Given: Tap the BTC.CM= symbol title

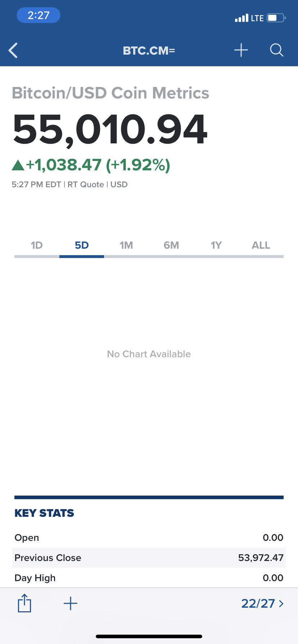Looking at the screenshot, I should pyautogui.click(x=149, y=51).
